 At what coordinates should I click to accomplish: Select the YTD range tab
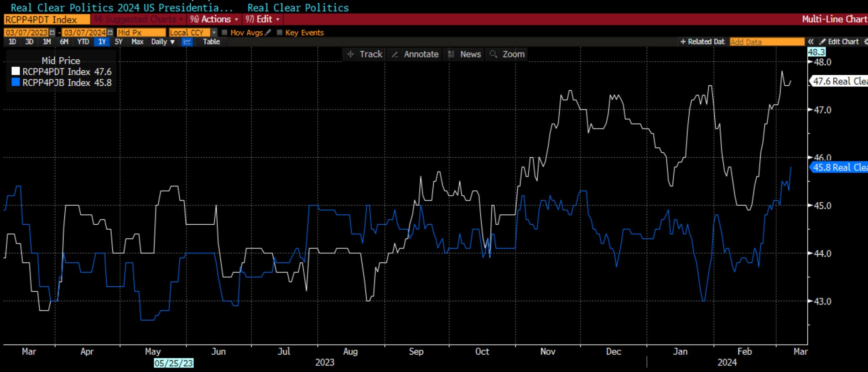tap(83, 41)
